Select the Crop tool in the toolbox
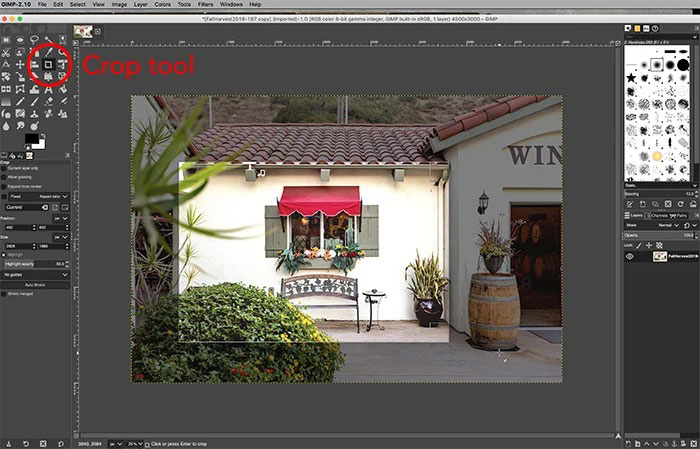This screenshot has width=700, height=449. [46, 64]
